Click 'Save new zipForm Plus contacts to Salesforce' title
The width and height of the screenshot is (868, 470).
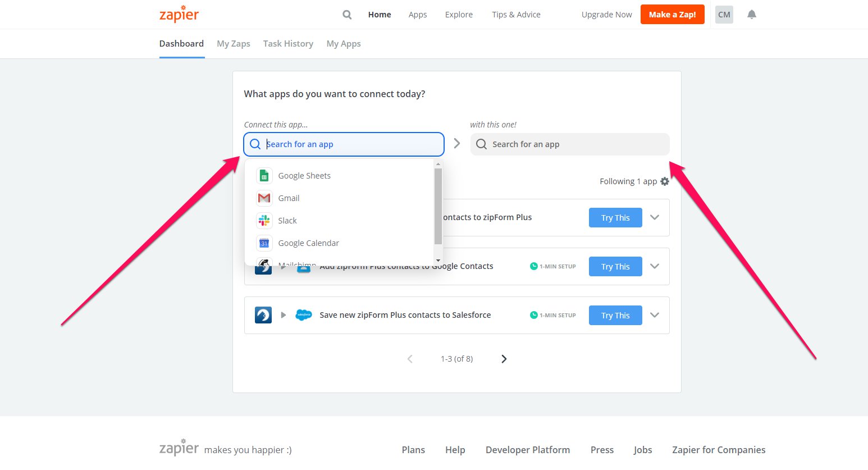point(405,315)
